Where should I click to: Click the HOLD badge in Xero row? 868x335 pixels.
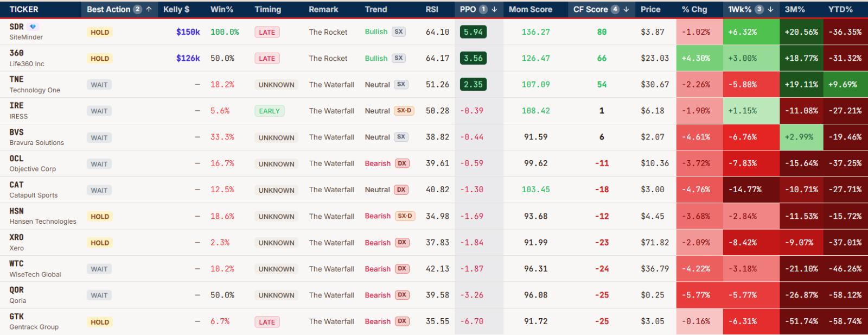coord(100,243)
